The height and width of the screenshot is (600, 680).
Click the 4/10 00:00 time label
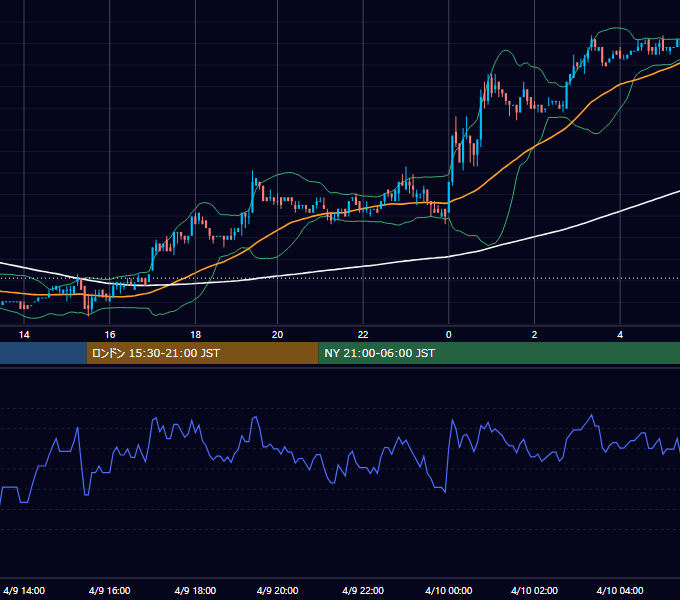[x=448, y=590]
